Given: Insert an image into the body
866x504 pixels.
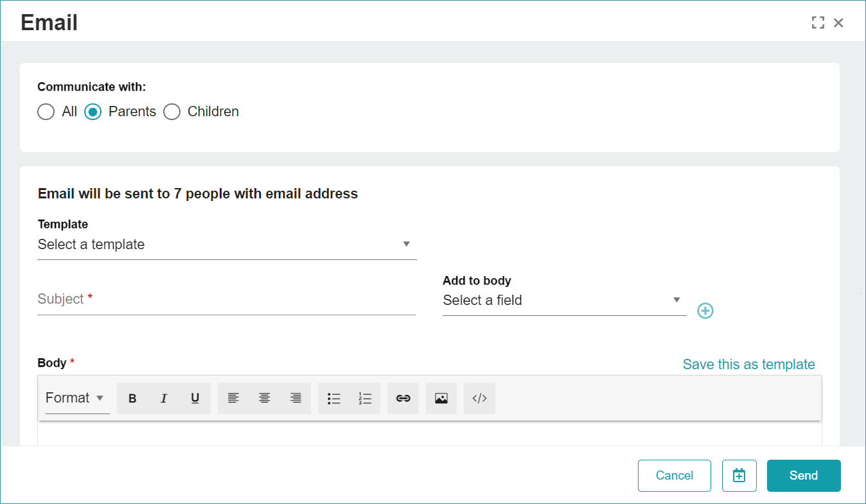Looking at the screenshot, I should 441,398.
